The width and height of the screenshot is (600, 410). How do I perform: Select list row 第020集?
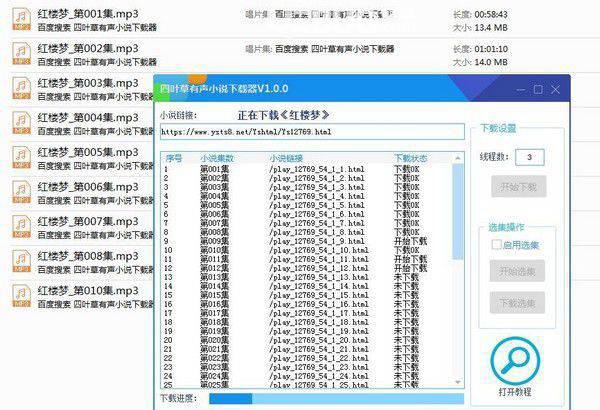[x=306, y=340]
